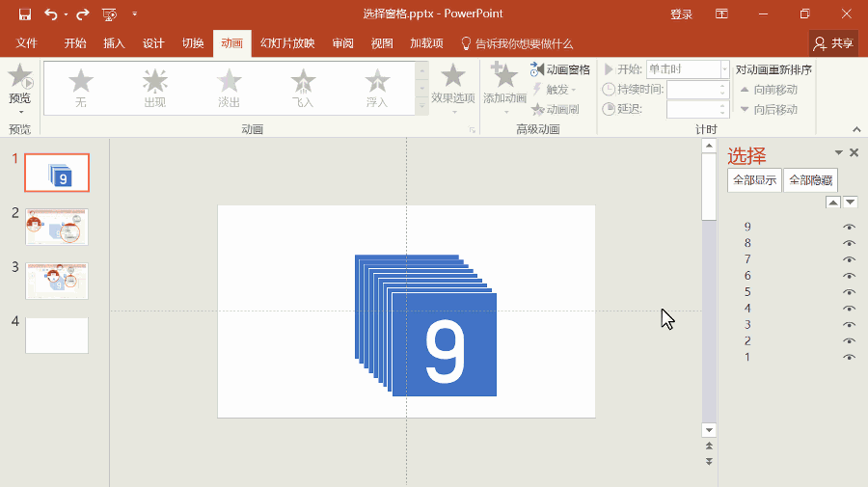The height and width of the screenshot is (487, 868).
Task: Select slide 3 thumbnail in slide panel
Action: pos(57,279)
